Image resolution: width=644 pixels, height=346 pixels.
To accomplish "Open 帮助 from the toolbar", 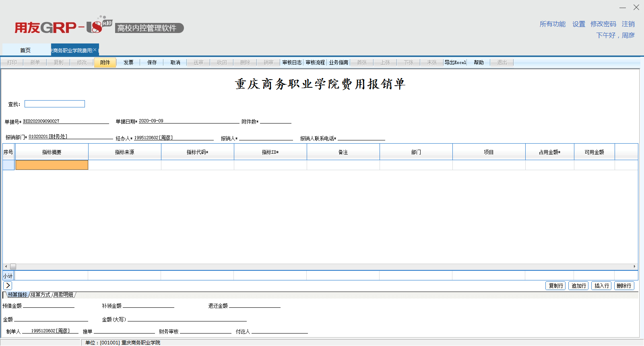I will click(479, 62).
